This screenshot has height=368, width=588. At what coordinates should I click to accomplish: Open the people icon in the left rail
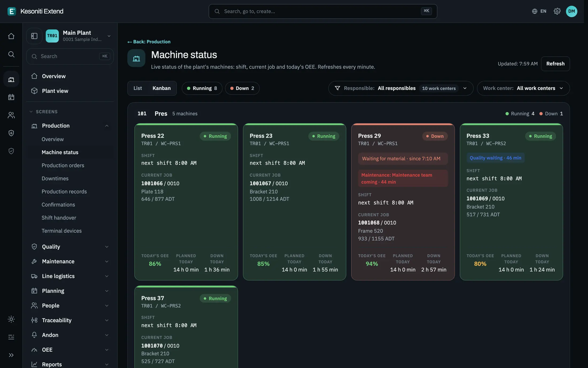tap(11, 115)
